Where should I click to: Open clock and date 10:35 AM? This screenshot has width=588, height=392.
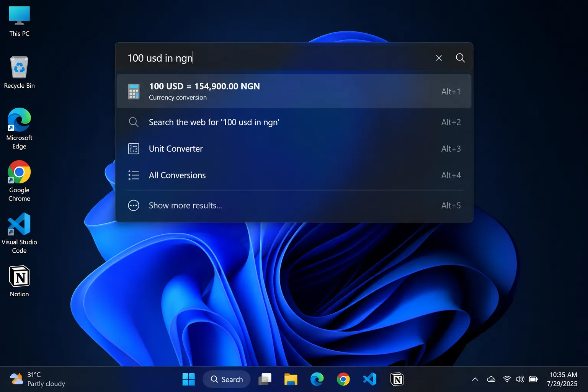[x=562, y=379]
